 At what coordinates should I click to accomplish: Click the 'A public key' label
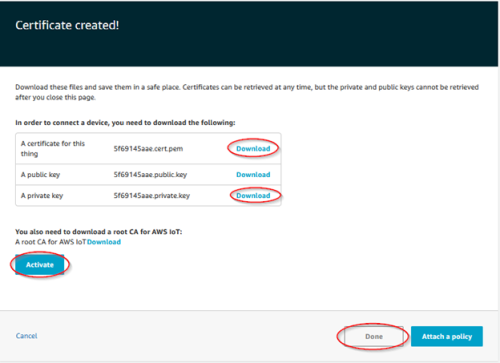coord(40,175)
